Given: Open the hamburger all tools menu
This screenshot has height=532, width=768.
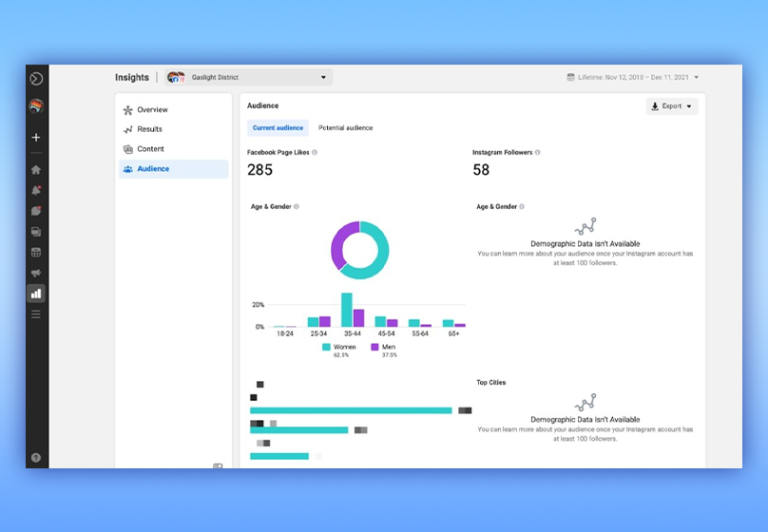Looking at the screenshot, I should pyautogui.click(x=36, y=314).
